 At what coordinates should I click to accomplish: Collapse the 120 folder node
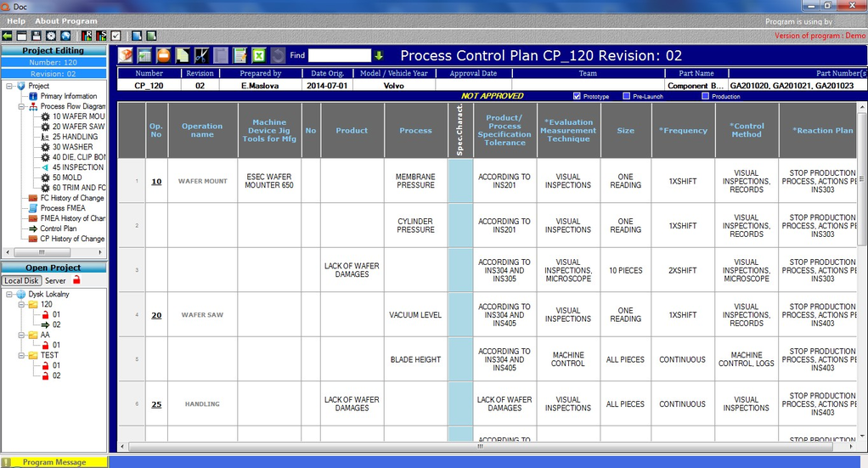click(x=21, y=304)
